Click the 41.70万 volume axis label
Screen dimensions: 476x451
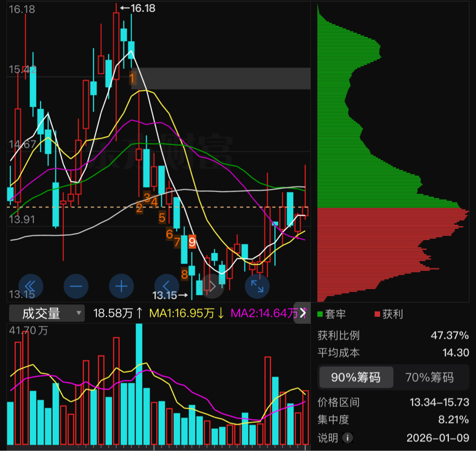click(28, 330)
